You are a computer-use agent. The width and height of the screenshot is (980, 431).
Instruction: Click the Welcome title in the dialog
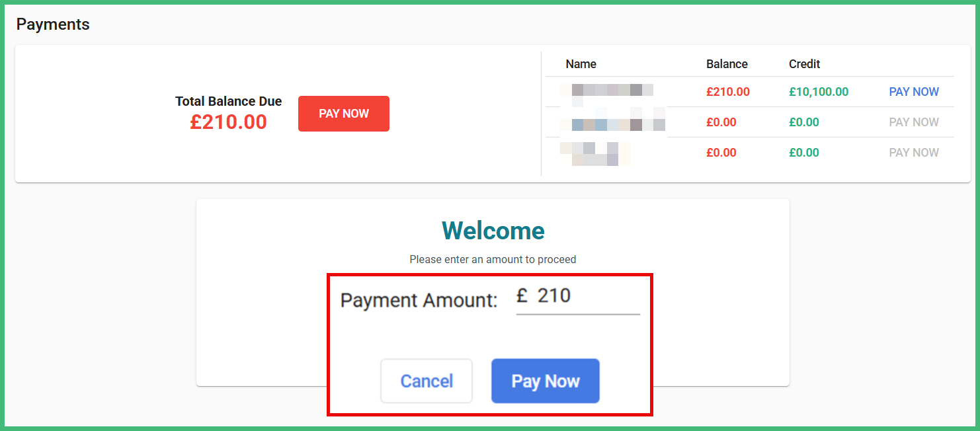coord(493,231)
